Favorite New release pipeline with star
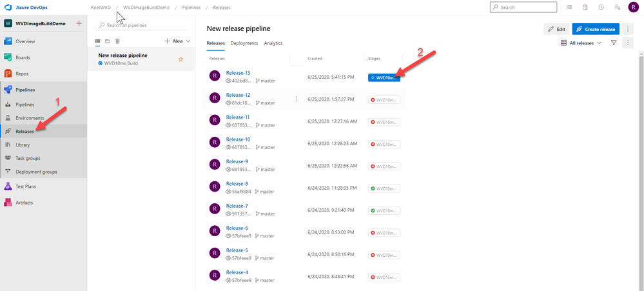 click(181, 59)
